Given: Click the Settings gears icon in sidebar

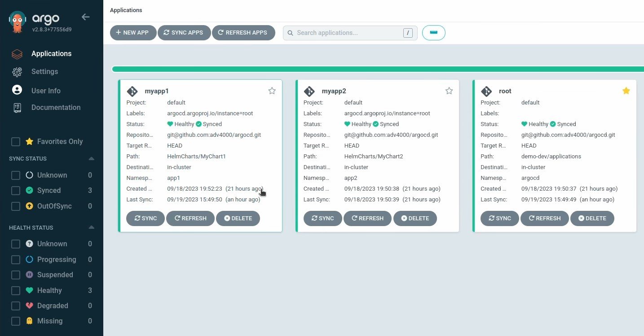Looking at the screenshot, I should coord(17,72).
